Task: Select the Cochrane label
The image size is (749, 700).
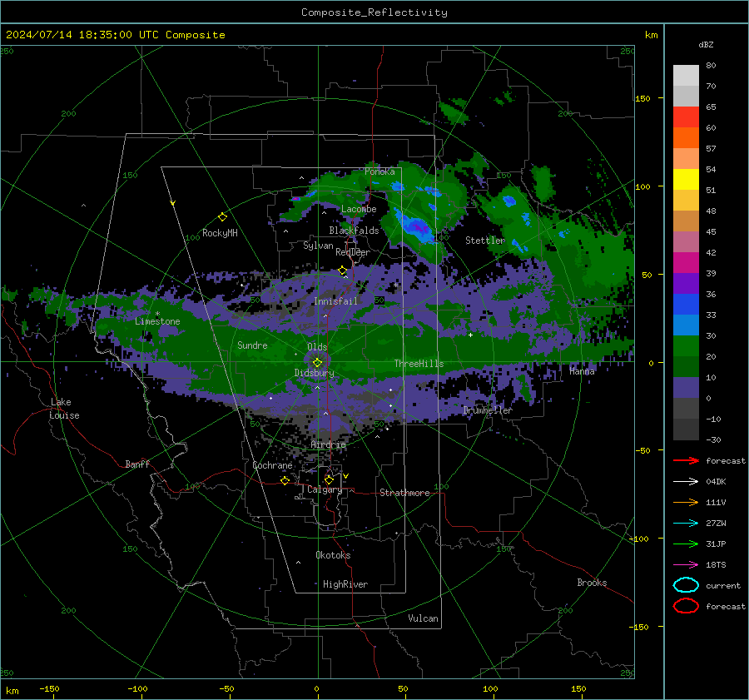Action: coord(272,465)
